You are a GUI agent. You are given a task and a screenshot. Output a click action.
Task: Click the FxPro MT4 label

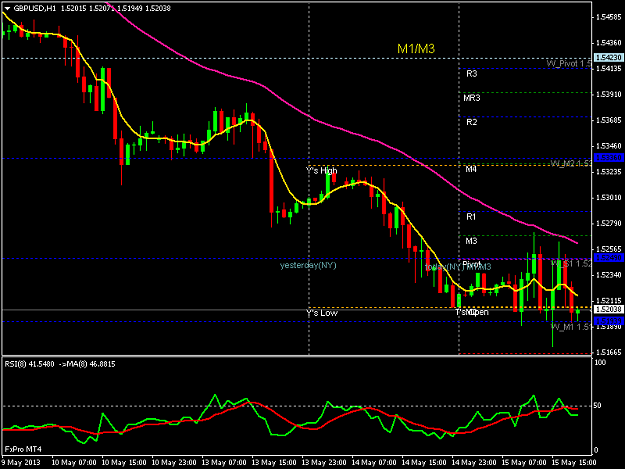(x=23, y=449)
